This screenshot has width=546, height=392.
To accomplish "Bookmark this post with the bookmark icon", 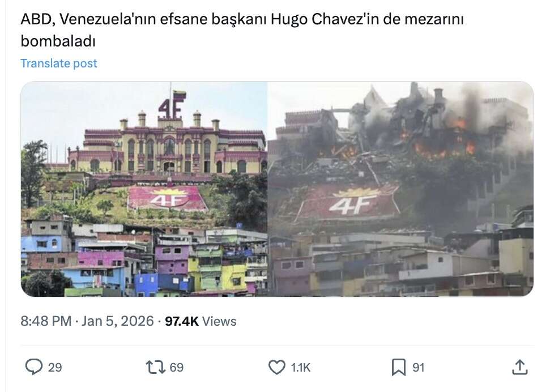I will click(398, 367).
